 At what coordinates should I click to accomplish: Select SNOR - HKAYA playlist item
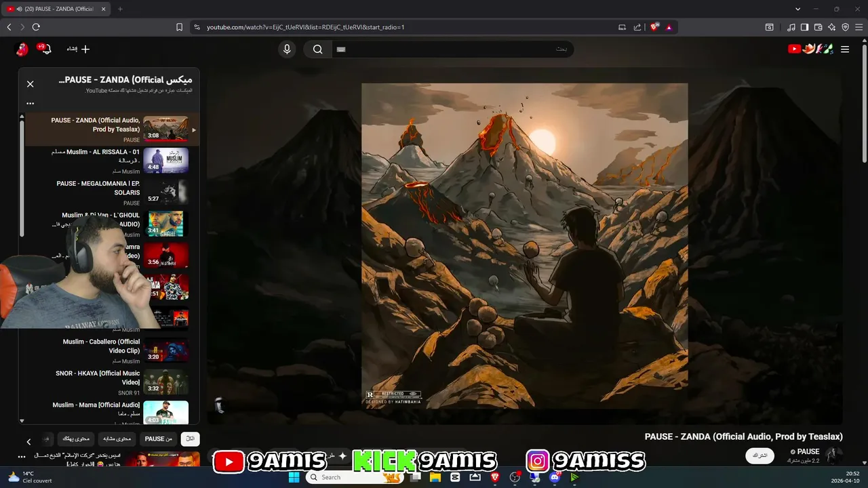coord(112,382)
